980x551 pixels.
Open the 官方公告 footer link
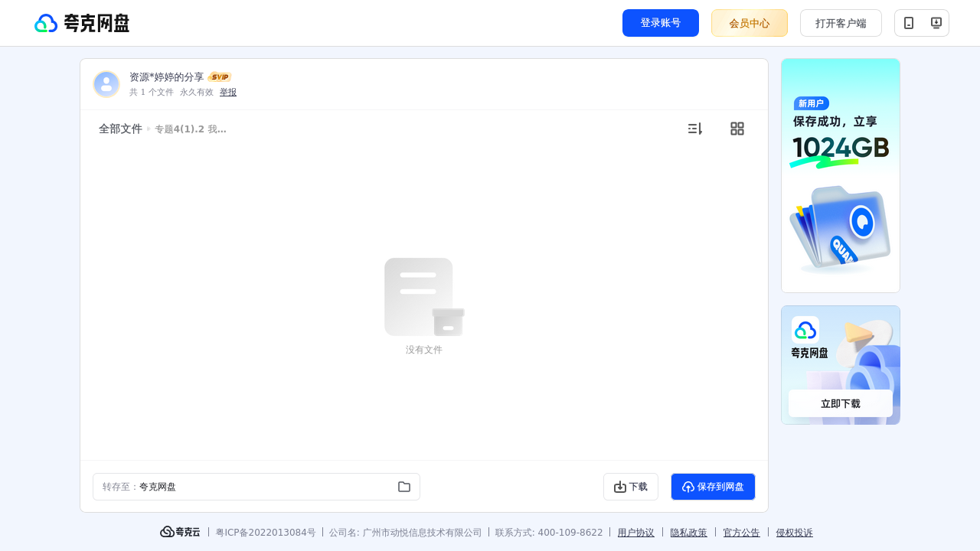click(742, 533)
